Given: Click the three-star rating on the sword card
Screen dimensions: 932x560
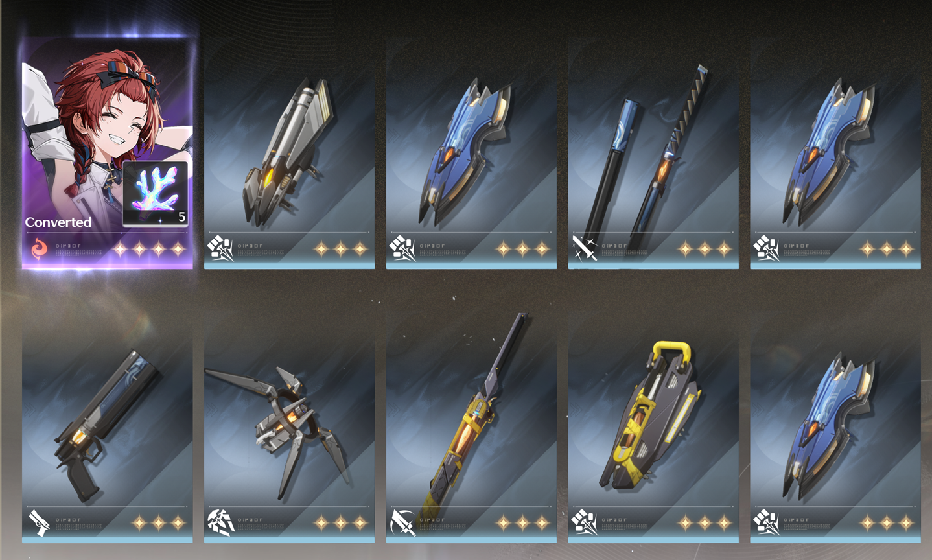Looking at the screenshot, I should 705,248.
